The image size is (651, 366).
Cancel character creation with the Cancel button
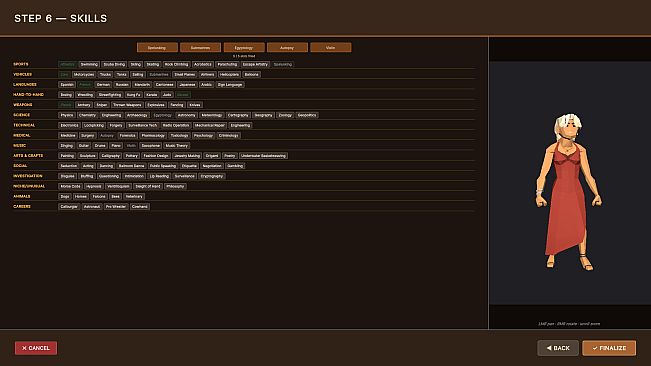[36, 348]
